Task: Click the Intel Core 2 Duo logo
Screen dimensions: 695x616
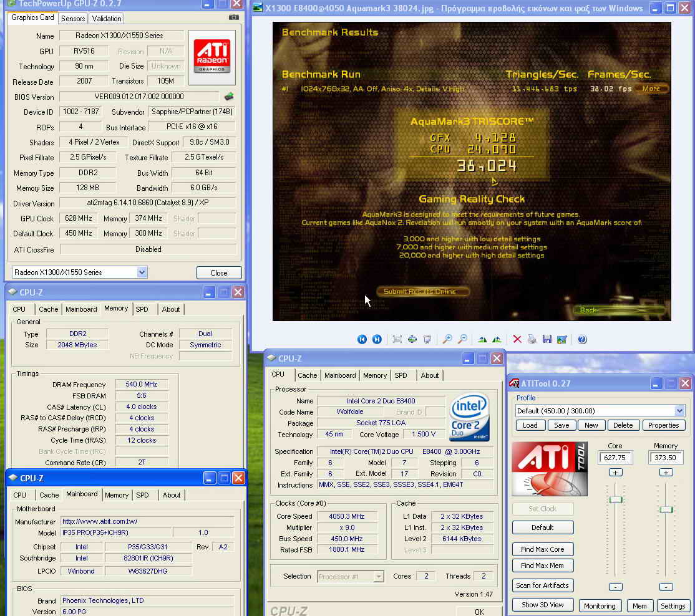Action: pyautogui.click(x=469, y=417)
